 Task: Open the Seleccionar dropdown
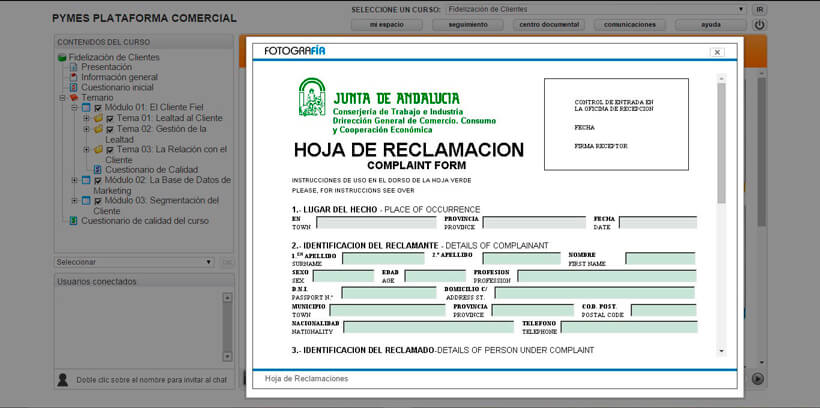[134, 262]
